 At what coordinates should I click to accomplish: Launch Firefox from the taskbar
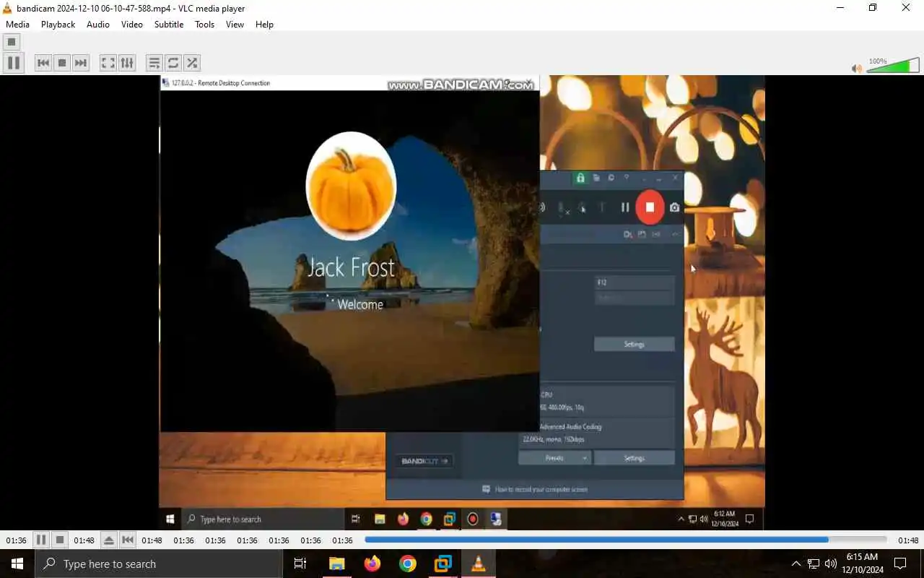[372, 564]
